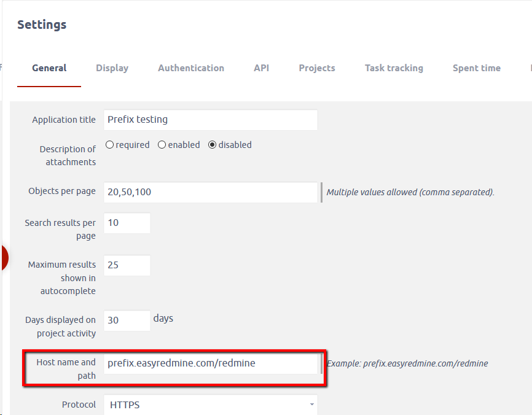Open the Display settings tab
The image size is (532, 415).
coord(112,68)
